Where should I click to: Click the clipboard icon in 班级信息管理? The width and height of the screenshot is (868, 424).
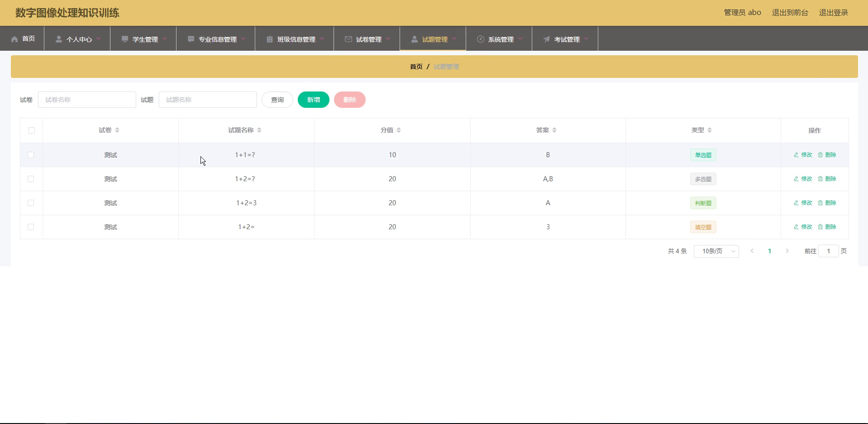click(x=270, y=39)
